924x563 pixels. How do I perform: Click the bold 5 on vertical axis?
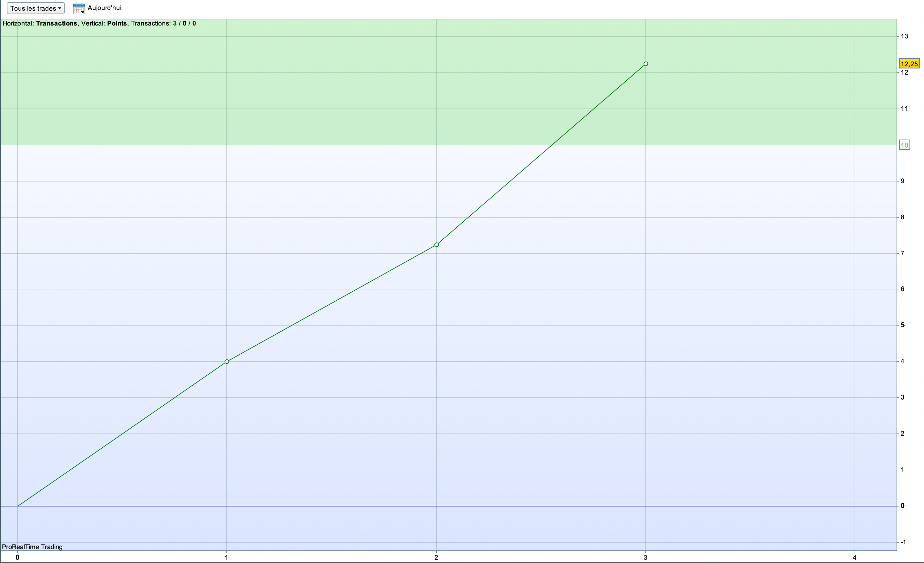(x=903, y=325)
